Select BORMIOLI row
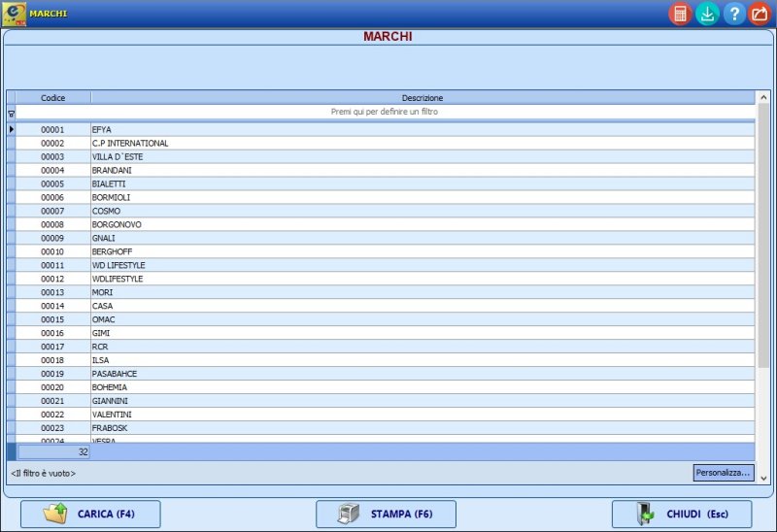Image resolution: width=777 pixels, height=532 pixels. click(x=385, y=197)
